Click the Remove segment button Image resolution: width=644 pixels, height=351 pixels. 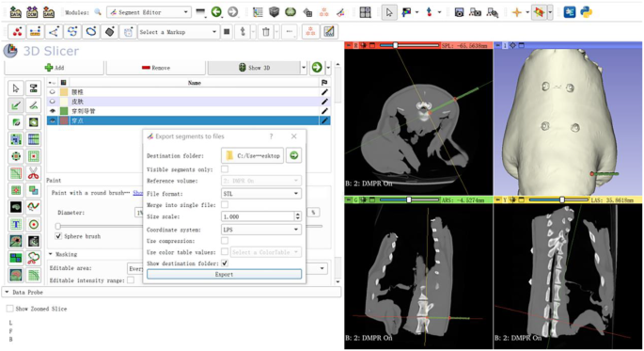pos(156,68)
